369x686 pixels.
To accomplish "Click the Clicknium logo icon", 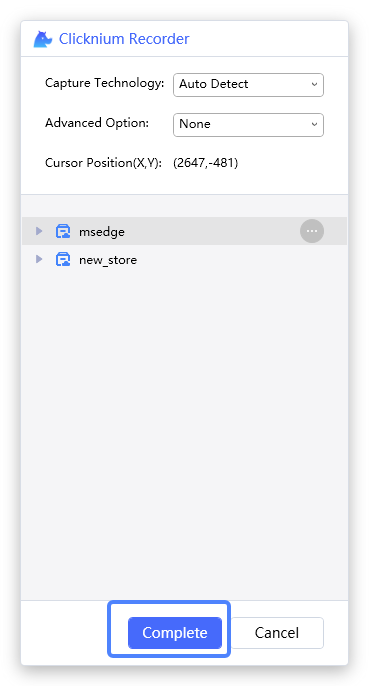I will [43, 39].
